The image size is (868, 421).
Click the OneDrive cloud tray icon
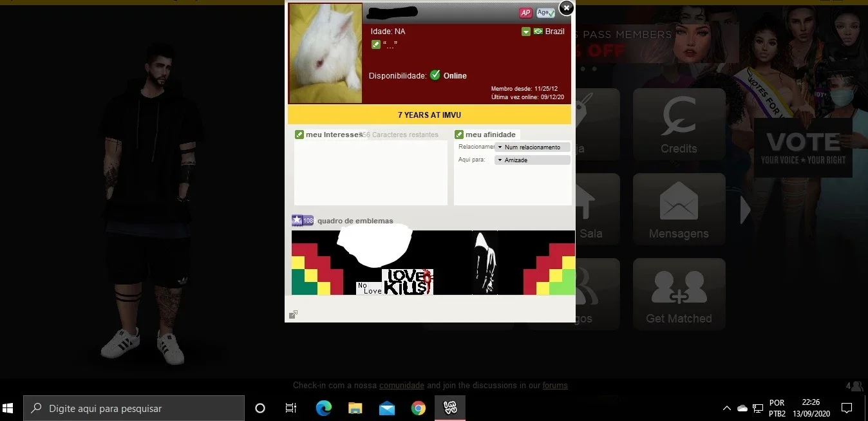pos(742,408)
